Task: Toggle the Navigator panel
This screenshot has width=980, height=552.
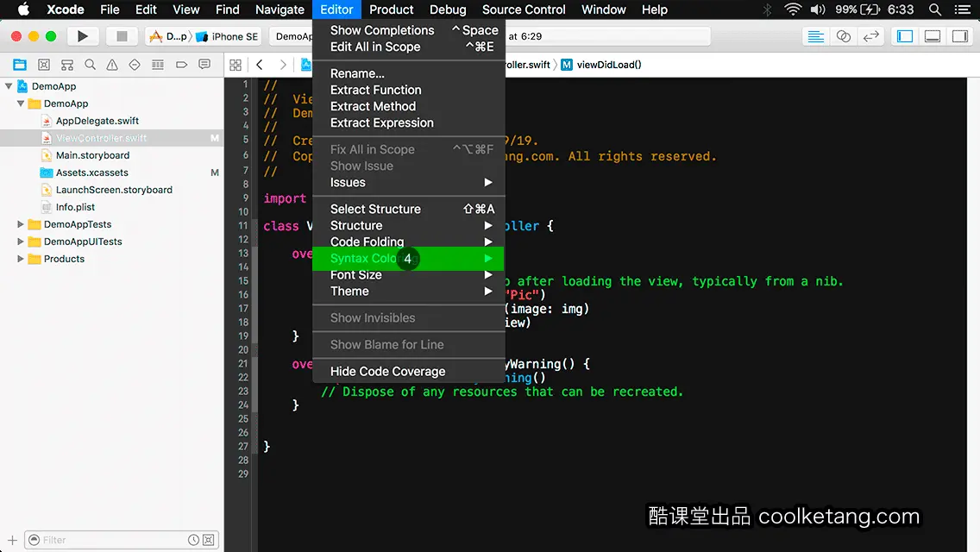Action: click(905, 36)
